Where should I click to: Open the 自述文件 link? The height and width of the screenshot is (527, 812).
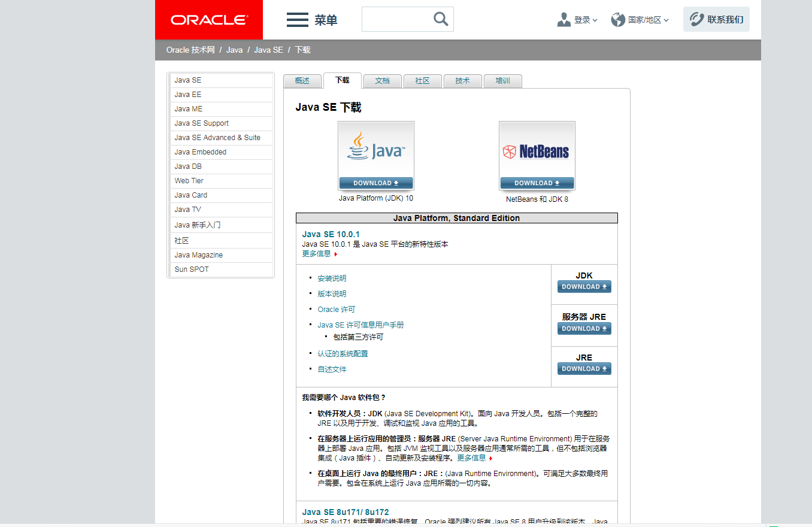coord(332,369)
